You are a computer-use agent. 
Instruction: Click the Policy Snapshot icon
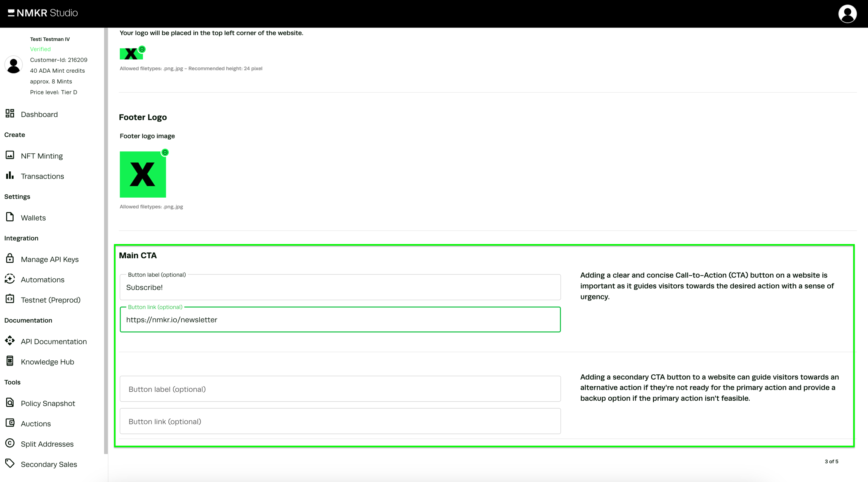[x=10, y=403]
